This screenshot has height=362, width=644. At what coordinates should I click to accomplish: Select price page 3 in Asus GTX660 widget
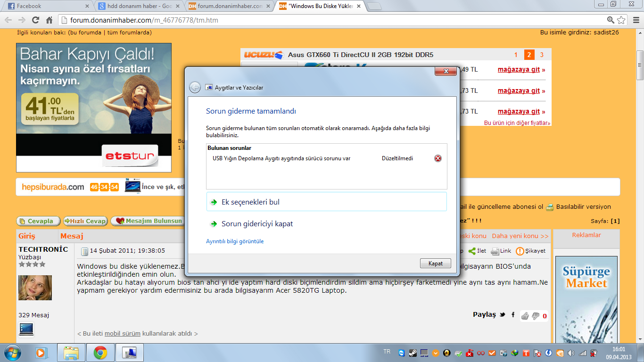click(542, 55)
